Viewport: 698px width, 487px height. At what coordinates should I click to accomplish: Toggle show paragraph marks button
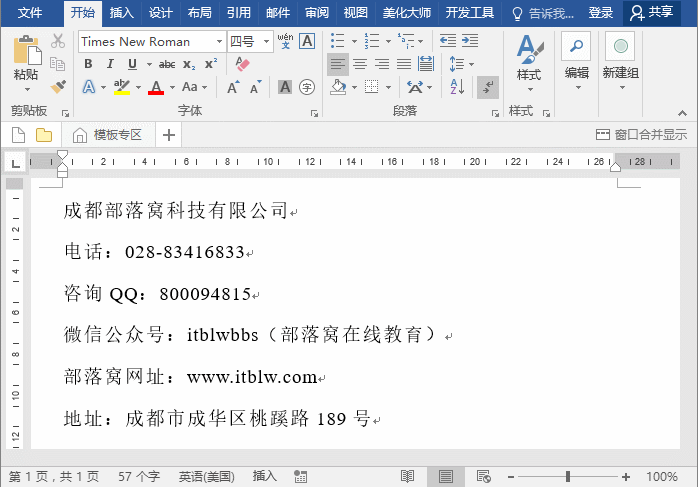487,87
